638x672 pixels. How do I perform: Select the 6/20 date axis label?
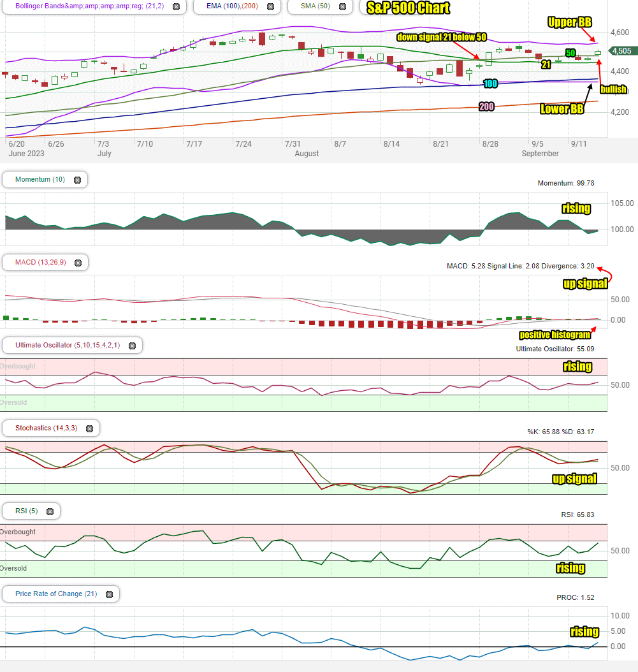17,144
